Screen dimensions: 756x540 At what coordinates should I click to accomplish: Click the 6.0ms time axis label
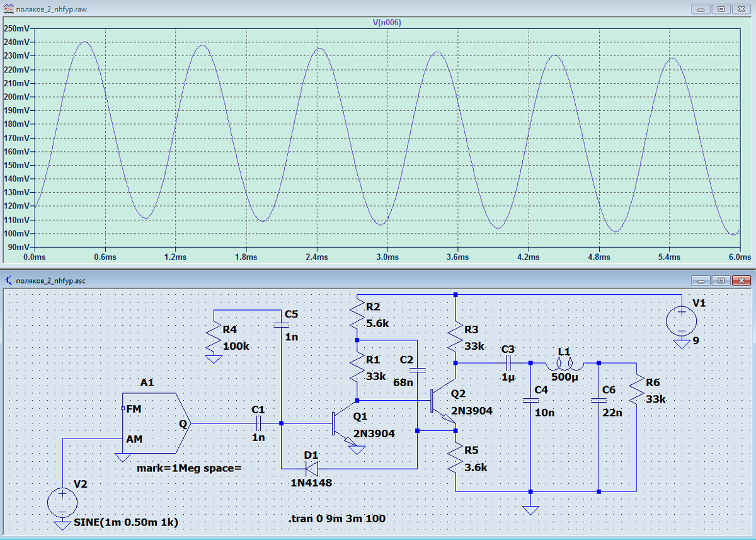[740, 257]
